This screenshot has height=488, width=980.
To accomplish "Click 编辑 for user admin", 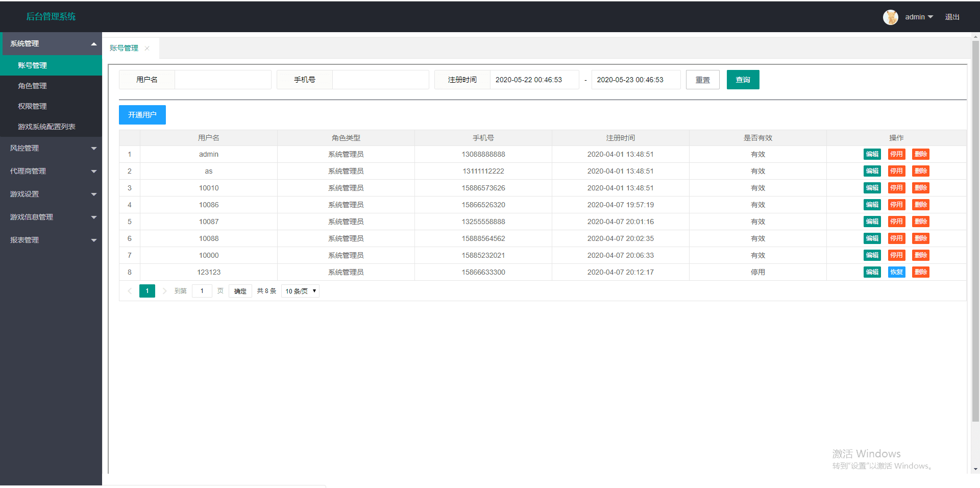I will pos(872,154).
